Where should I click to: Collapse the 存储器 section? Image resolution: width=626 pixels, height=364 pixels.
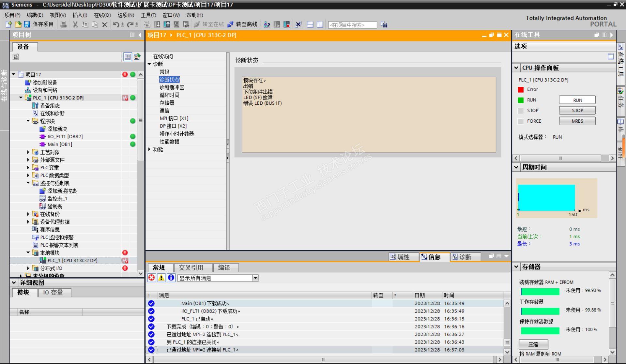[516, 267]
